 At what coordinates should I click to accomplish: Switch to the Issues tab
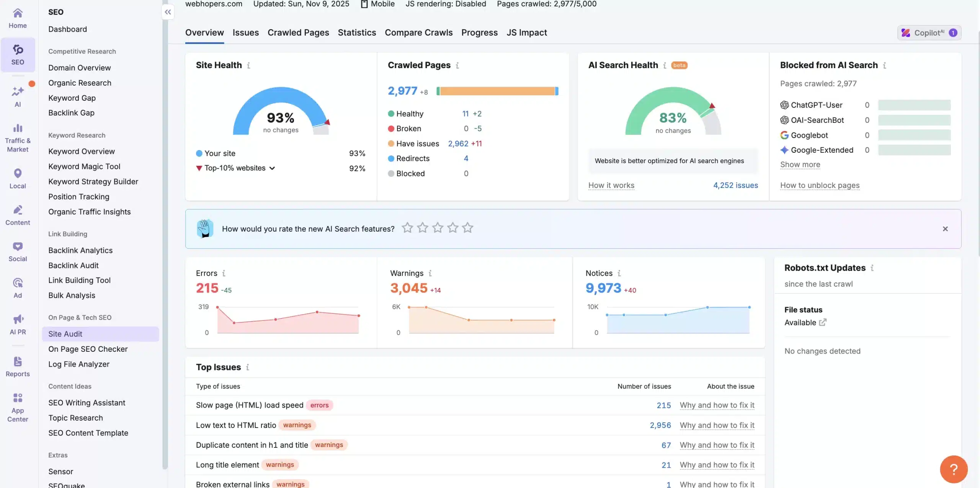coord(245,33)
